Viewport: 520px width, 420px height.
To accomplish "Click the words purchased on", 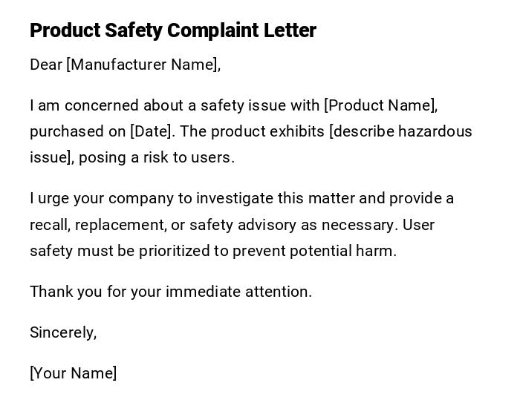I will pos(77,131).
